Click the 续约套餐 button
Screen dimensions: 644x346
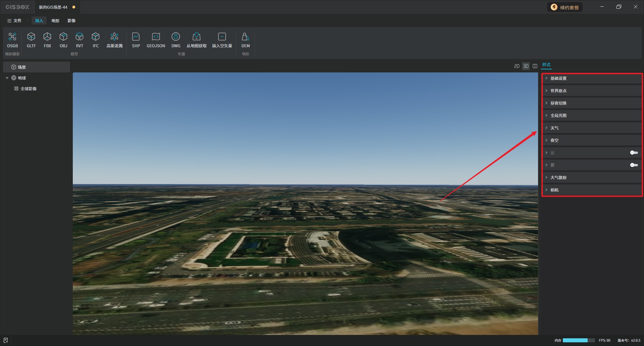[x=565, y=7]
